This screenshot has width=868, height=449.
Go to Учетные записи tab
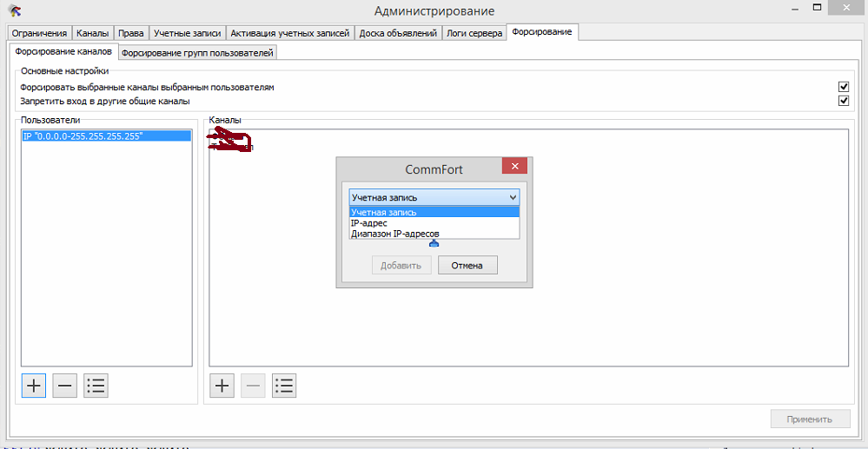(187, 33)
